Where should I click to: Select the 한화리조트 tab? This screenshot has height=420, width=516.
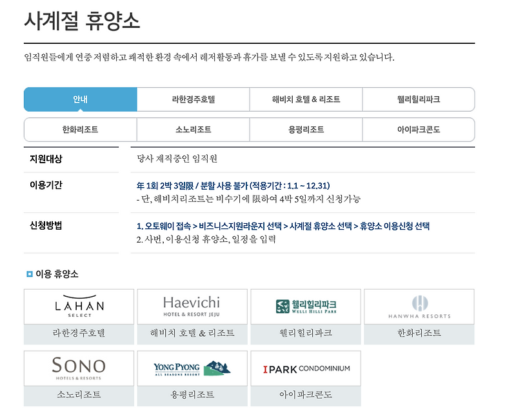pyautogui.click(x=80, y=130)
